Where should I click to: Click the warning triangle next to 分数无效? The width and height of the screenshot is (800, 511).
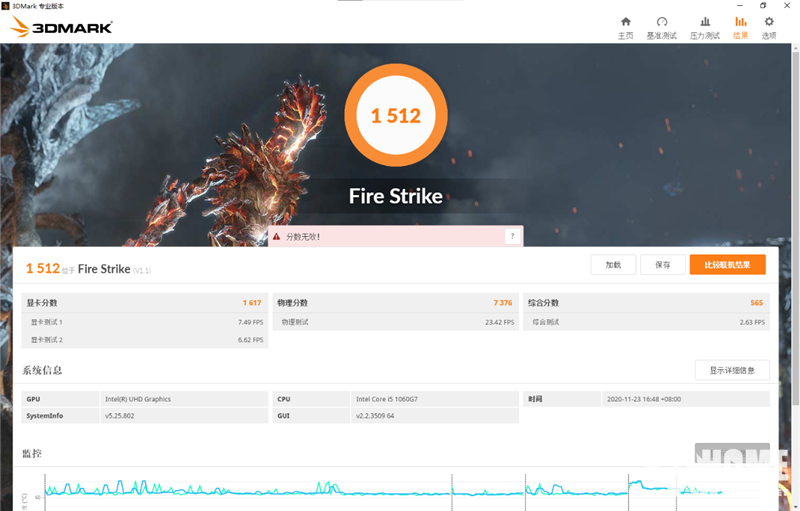pyautogui.click(x=277, y=237)
